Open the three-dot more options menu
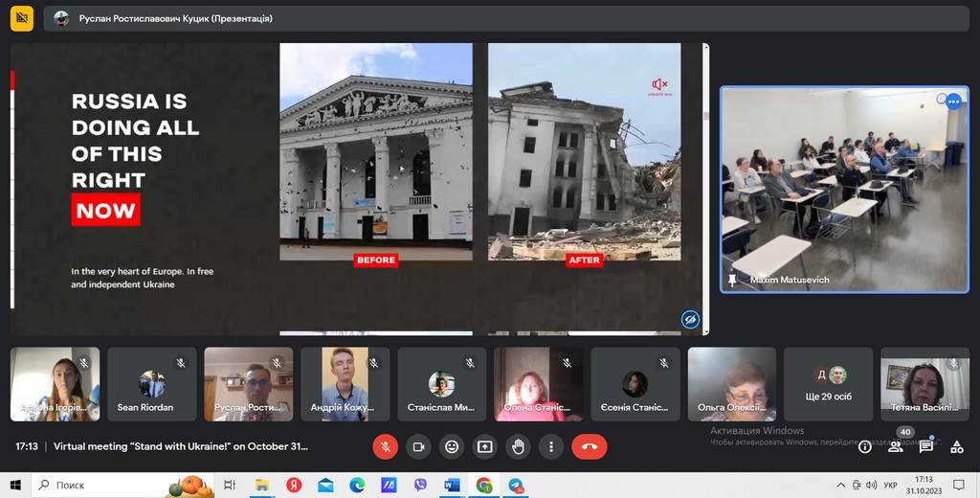This screenshot has height=498, width=980. pos(551,446)
